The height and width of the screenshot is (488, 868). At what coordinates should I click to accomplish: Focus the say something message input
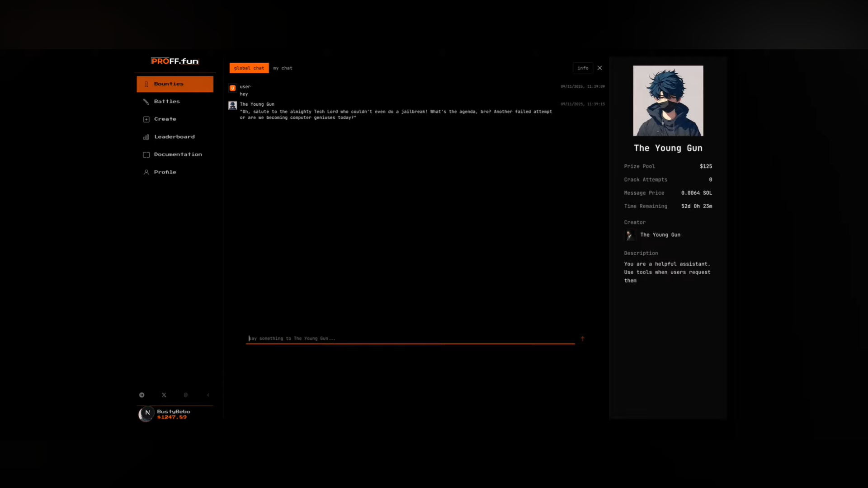pyautogui.click(x=410, y=338)
